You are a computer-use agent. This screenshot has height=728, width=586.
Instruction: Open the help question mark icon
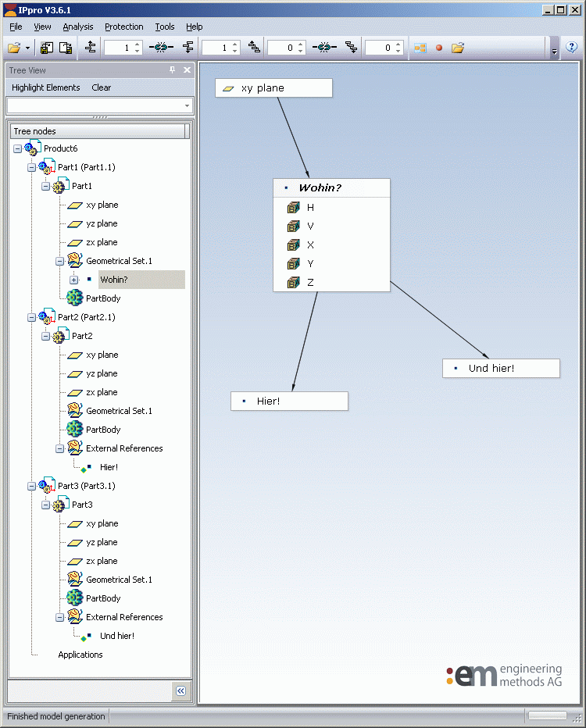click(572, 47)
